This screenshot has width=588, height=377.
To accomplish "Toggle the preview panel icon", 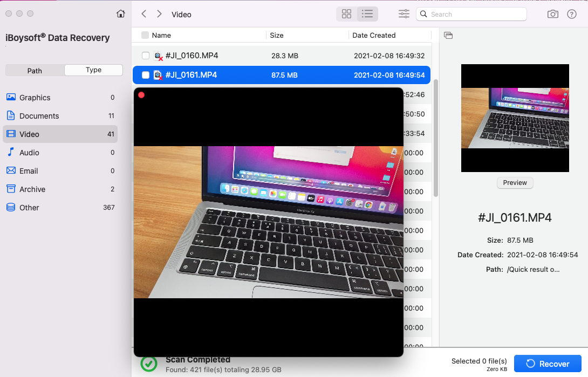I will [448, 36].
